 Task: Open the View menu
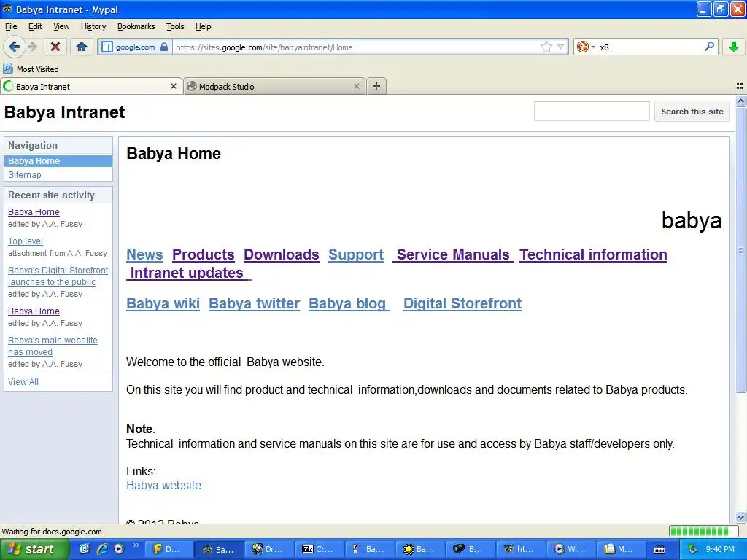click(61, 26)
